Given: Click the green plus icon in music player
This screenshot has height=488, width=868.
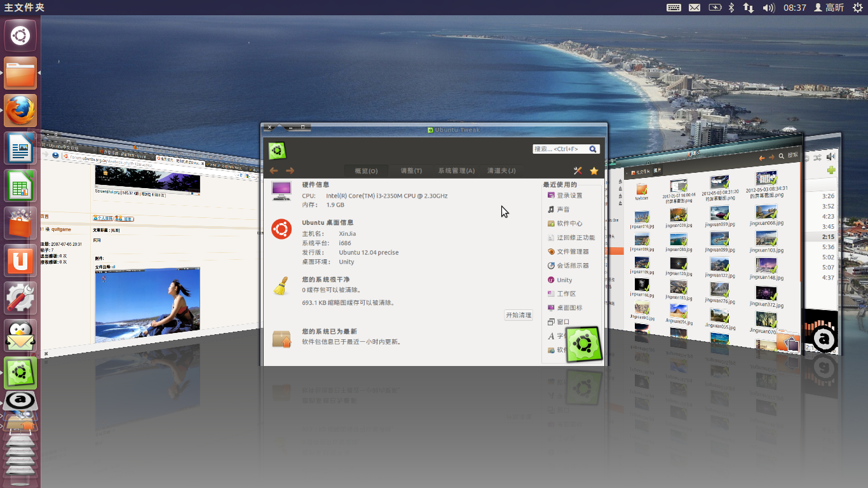Looking at the screenshot, I should point(831,170).
